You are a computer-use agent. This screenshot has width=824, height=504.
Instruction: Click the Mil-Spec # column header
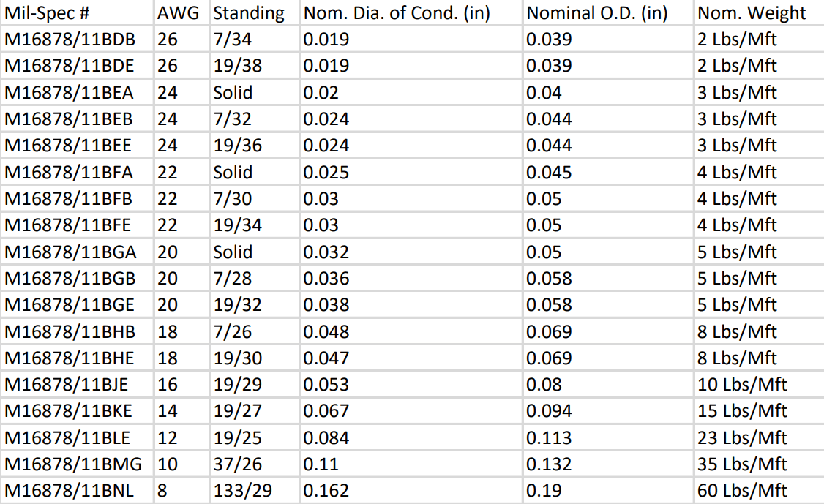[x=77, y=12]
